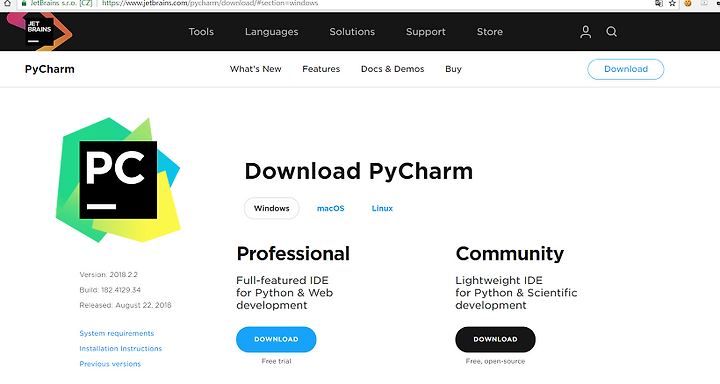Image resolution: width=720 pixels, height=384 pixels.
Task: Click the browser home icon
Action: [7, 3]
